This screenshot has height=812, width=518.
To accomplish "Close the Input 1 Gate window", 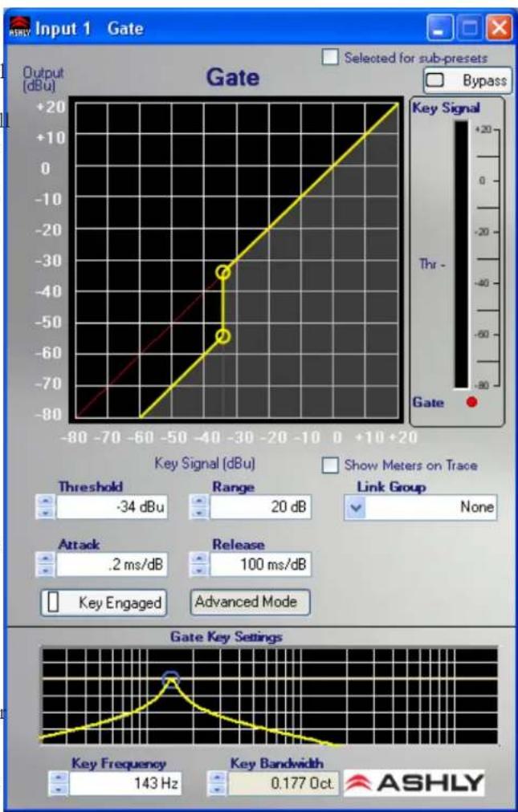I will [x=499, y=27].
